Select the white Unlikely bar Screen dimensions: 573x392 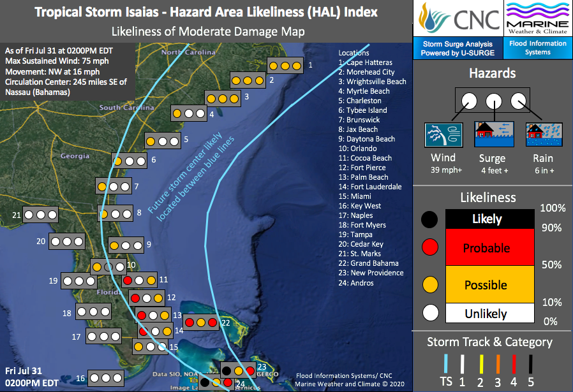point(489,313)
